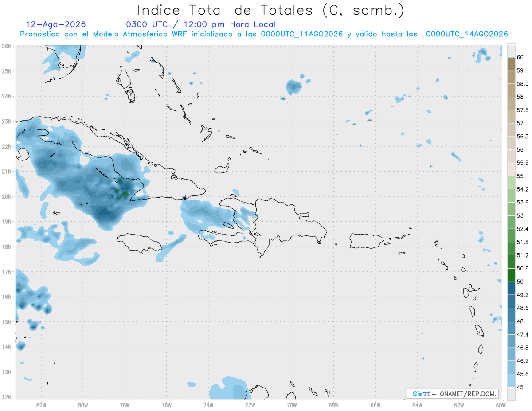Click longitude label "82W"
This screenshot has height=411, width=532.
(41, 405)
